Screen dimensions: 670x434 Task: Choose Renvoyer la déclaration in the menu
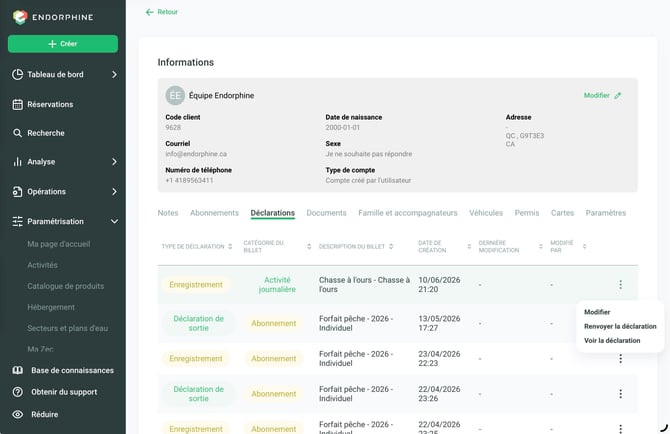[620, 326]
